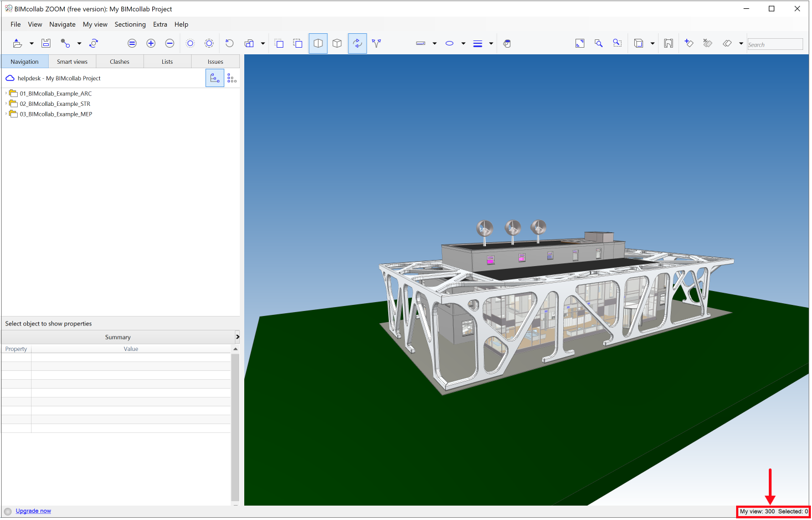Open the File menu
Image resolution: width=812 pixels, height=520 pixels.
16,24
